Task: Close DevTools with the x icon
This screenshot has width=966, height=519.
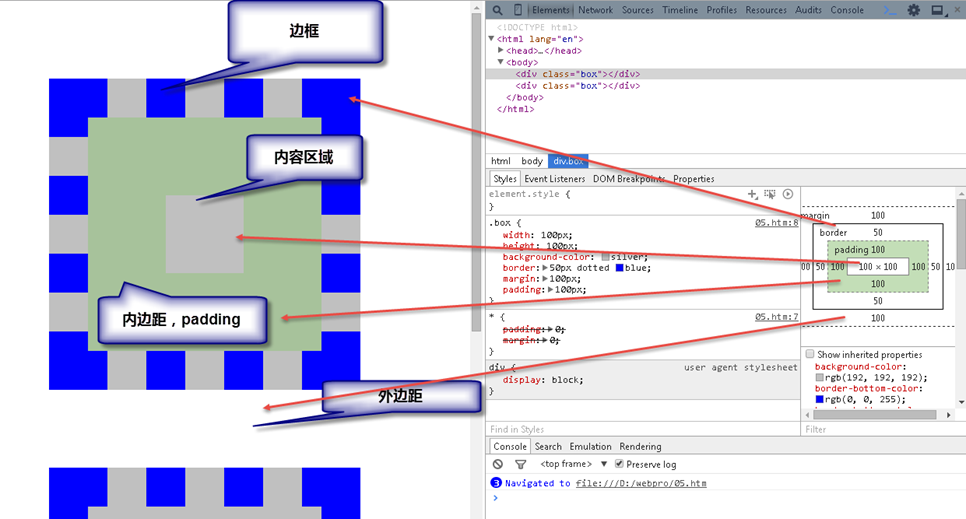Action: click(957, 10)
